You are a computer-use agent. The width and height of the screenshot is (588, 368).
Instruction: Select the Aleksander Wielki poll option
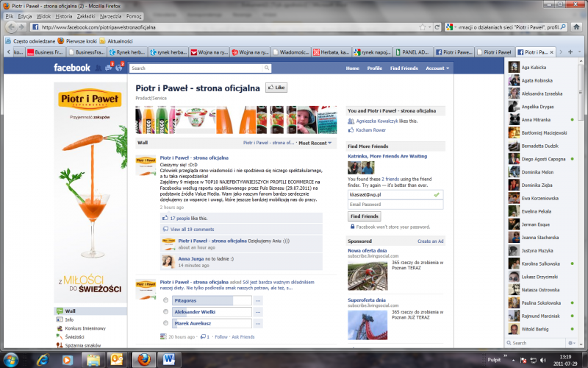pos(165,311)
